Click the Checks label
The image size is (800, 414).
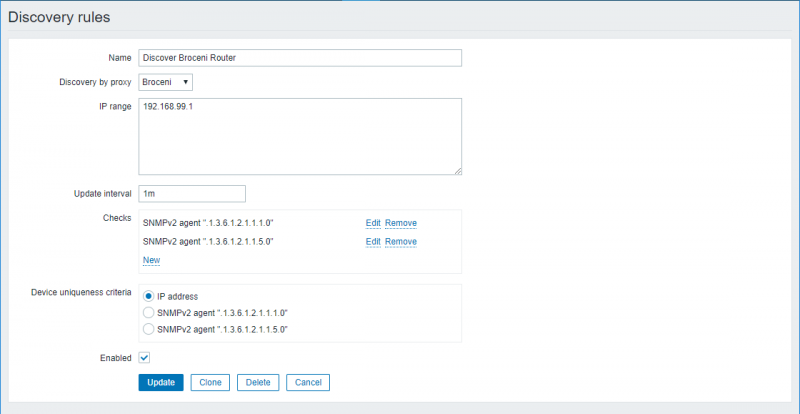[x=117, y=218]
